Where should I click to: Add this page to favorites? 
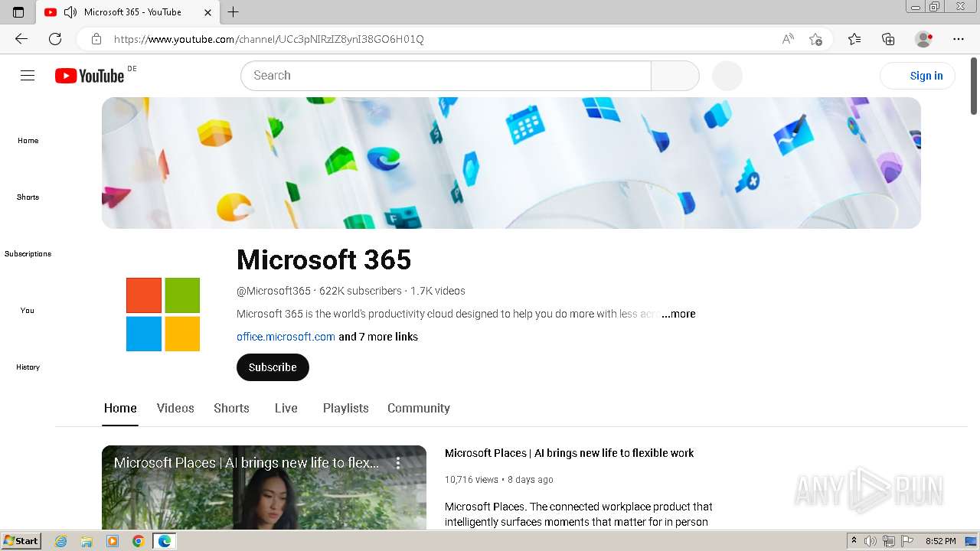(815, 39)
